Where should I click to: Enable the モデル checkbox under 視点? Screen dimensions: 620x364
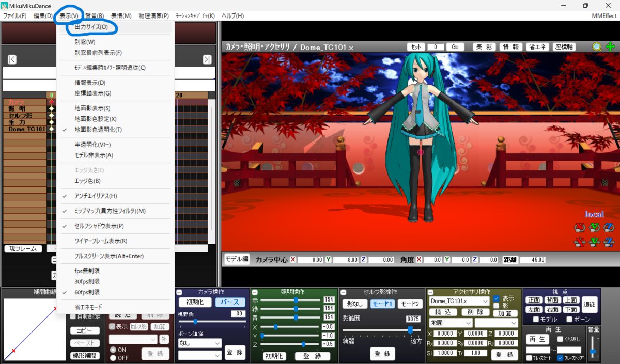pyautogui.click(x=536, y=320)
